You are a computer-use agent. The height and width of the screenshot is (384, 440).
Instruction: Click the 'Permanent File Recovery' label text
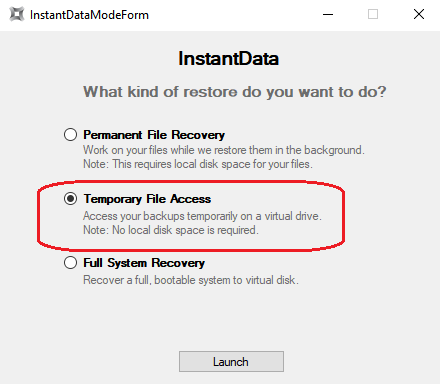pos(154,135)
